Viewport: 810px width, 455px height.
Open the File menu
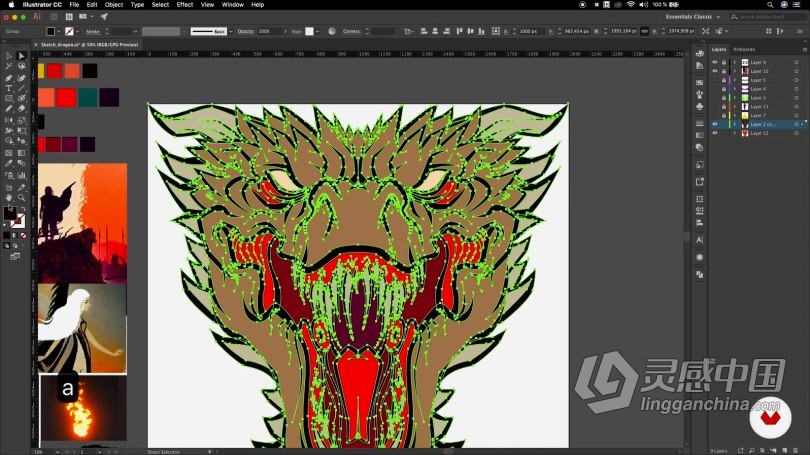pos(74,5)
